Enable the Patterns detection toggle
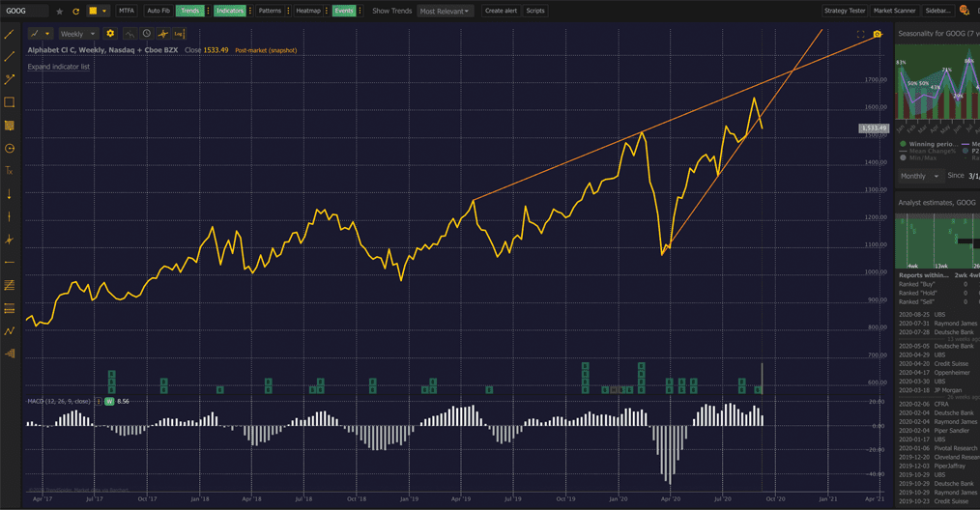 click(x=270, y=11)
